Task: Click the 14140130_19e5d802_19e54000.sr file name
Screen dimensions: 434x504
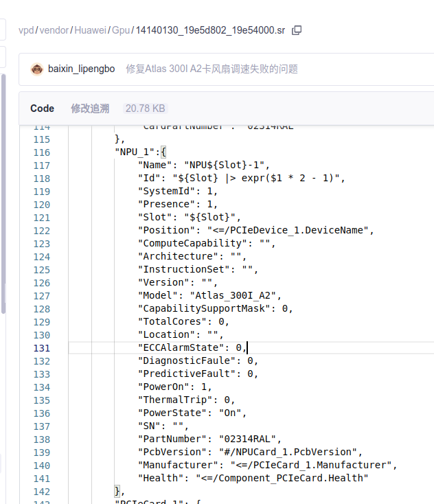Action: 210,30
